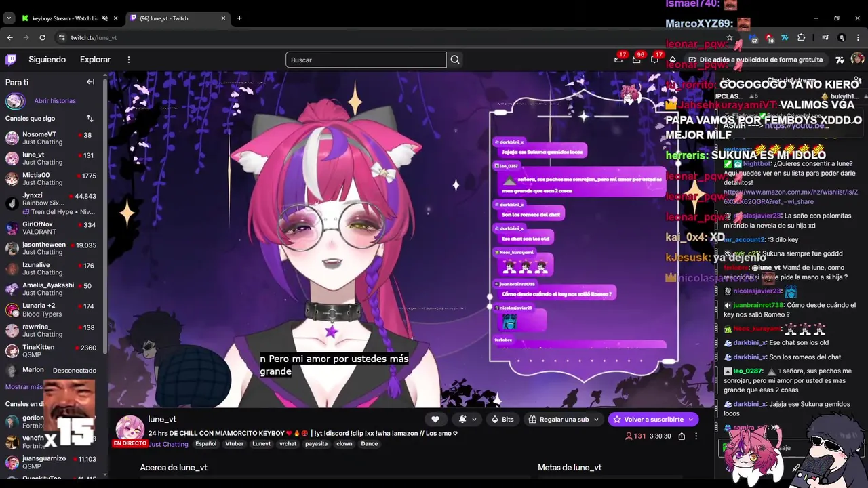Image resolution: width=868 pixels, height=488 pixels.
Task: View site information icon in address bar
Action: [62, 37]
